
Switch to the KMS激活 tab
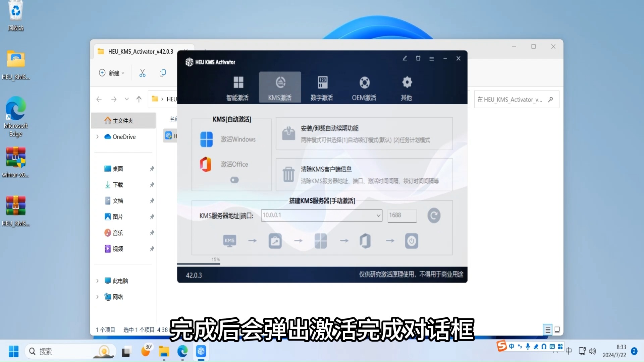(x=280, y=87)
